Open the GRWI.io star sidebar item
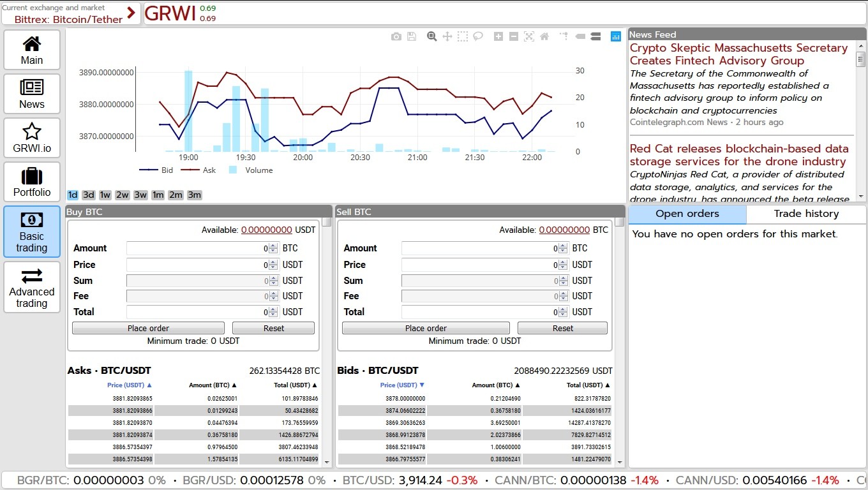The height and width of the screenshot is (490, 868). coord(32,138)
